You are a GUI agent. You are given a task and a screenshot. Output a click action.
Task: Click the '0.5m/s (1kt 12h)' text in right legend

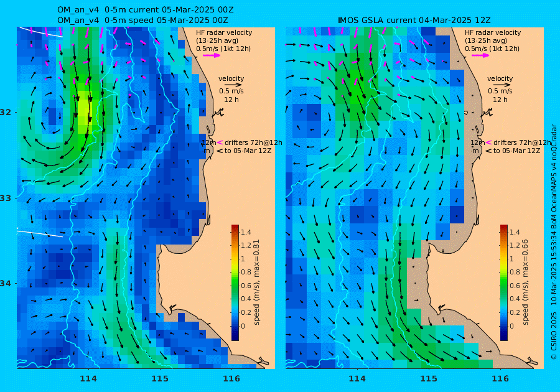492,49
